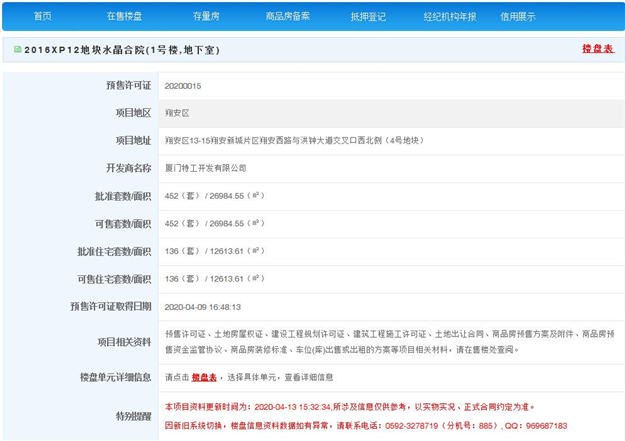Go to 在售楼盘 in the nav bar
The image size is (625, 441).
click(x=124, y=16)
